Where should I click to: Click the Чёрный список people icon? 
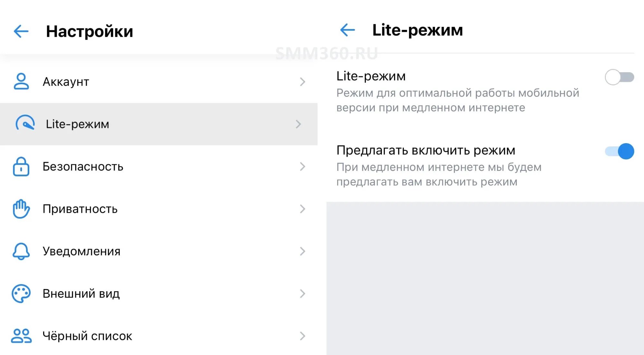click(21, 336)
